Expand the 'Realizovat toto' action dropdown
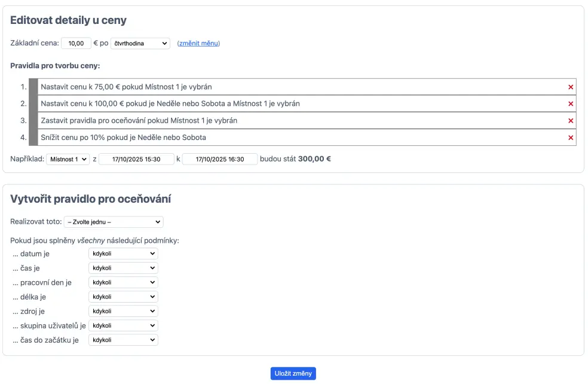 pyautogui.click(x=113, y=222)
